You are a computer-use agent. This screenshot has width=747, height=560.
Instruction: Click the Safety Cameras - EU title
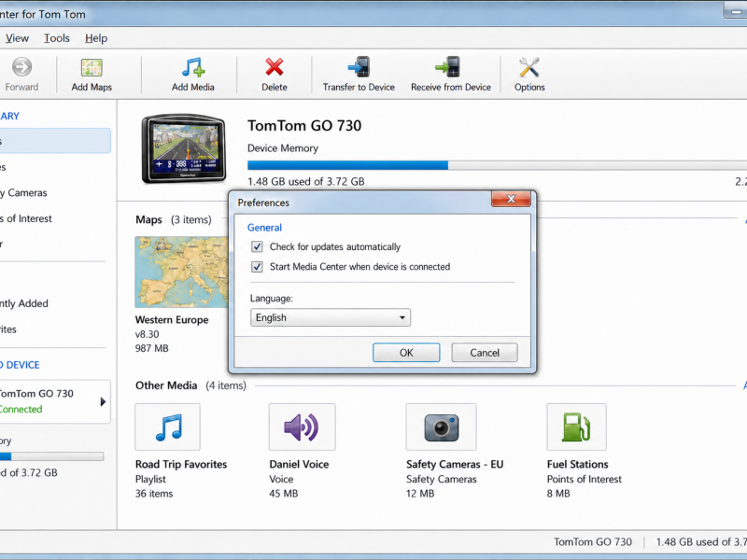click(455, 464)
